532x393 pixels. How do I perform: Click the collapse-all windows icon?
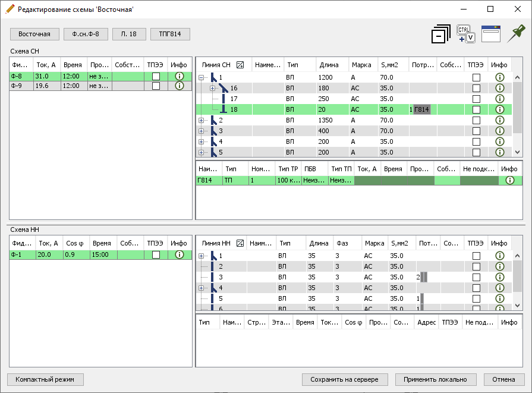coord(441,34)
